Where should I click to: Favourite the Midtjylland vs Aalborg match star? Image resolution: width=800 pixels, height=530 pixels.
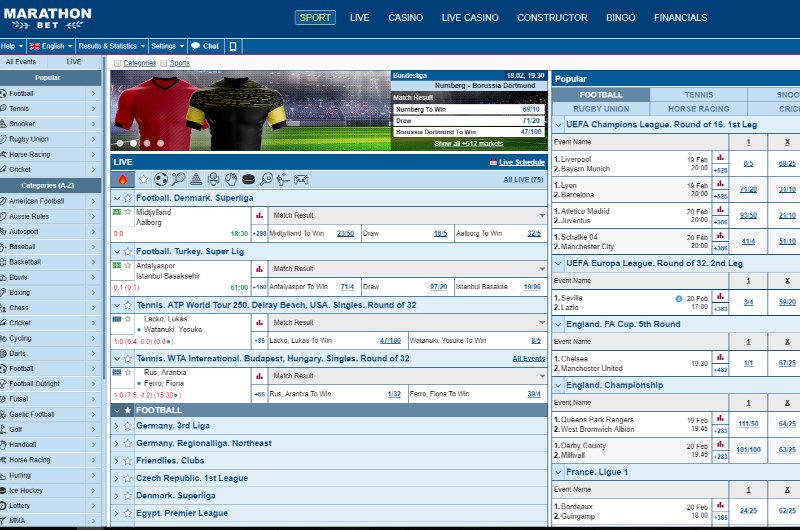(128, 212)
